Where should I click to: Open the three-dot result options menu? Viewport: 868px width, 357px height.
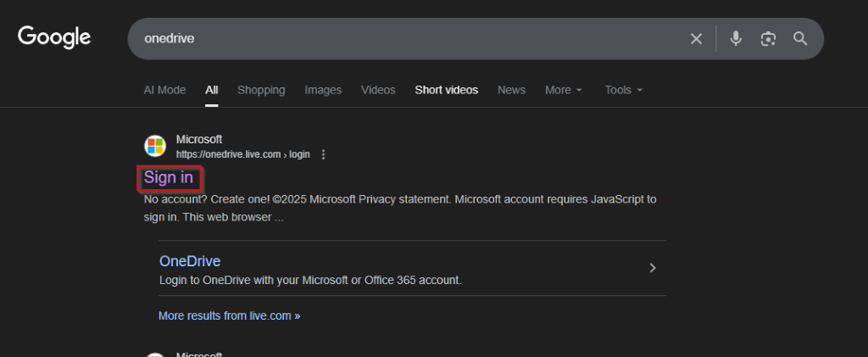click(x=323, y=154)
